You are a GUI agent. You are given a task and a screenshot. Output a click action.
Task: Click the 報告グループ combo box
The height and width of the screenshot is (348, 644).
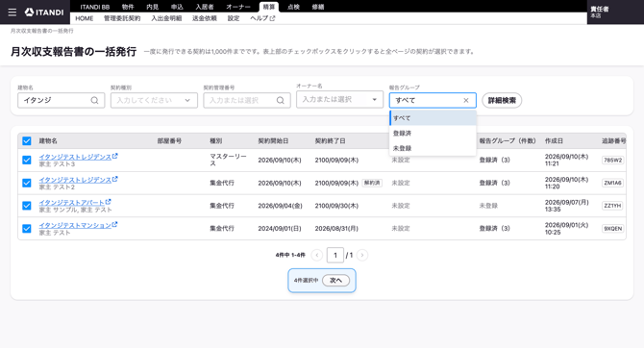click(433, 100)
